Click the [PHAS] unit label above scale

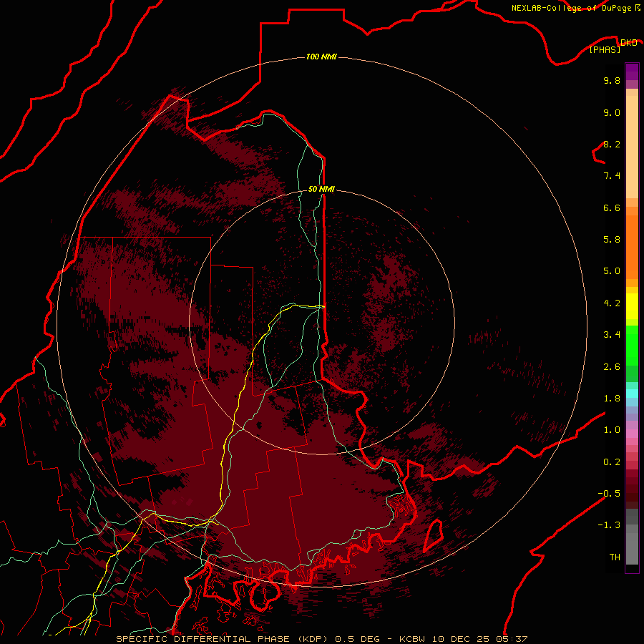point(605,49)
